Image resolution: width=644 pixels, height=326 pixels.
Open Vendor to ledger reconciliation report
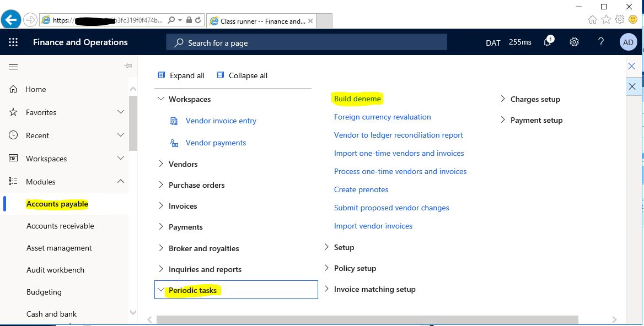click(399, 135)
